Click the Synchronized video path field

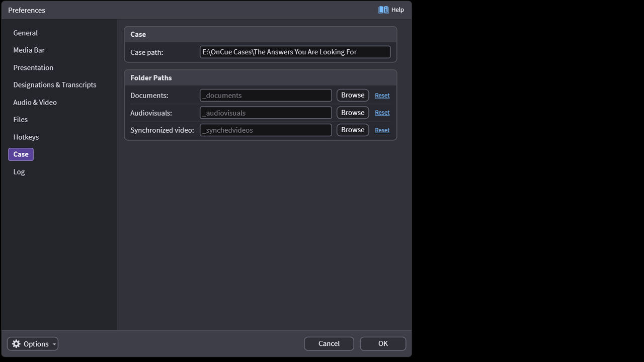[266, 130]
